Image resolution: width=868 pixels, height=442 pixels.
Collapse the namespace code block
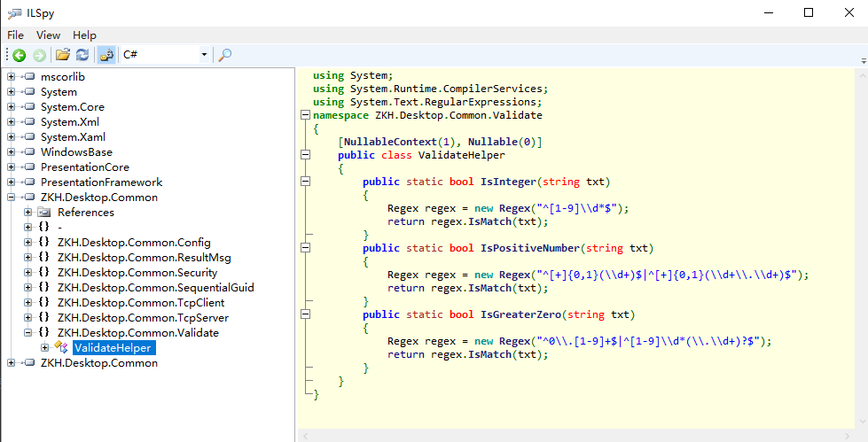305,115
